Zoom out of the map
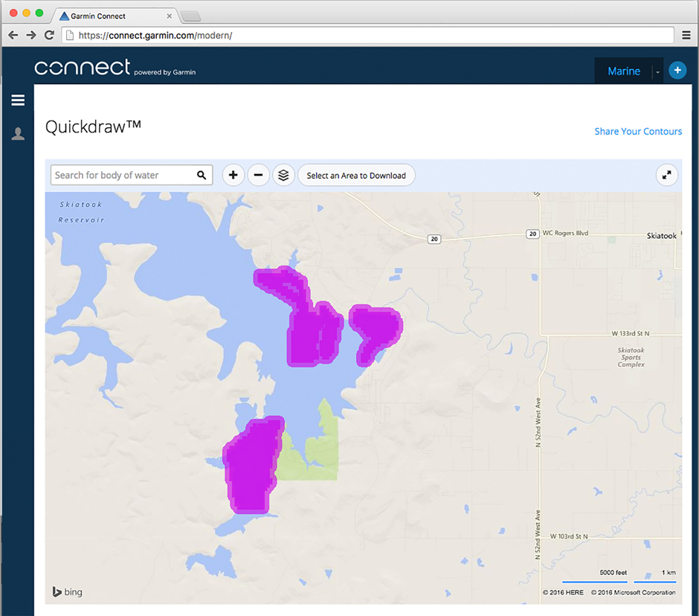The image size is (699, 616). click(x=258, y=176)
